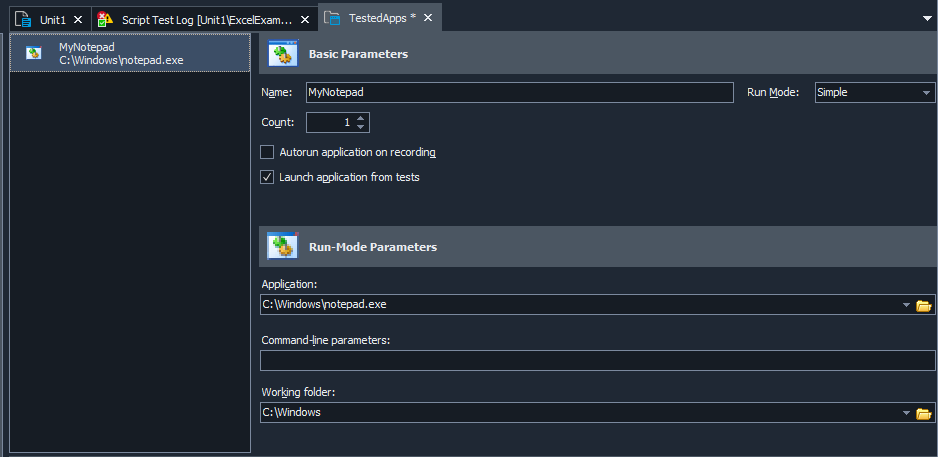Click the Name text field

pyautogui.click(x=519, y=93)
